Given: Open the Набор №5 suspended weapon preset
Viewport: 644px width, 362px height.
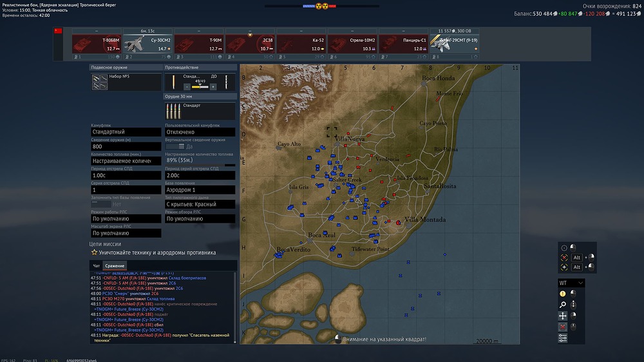Looking at the screenshot, I should coord(126,82).
